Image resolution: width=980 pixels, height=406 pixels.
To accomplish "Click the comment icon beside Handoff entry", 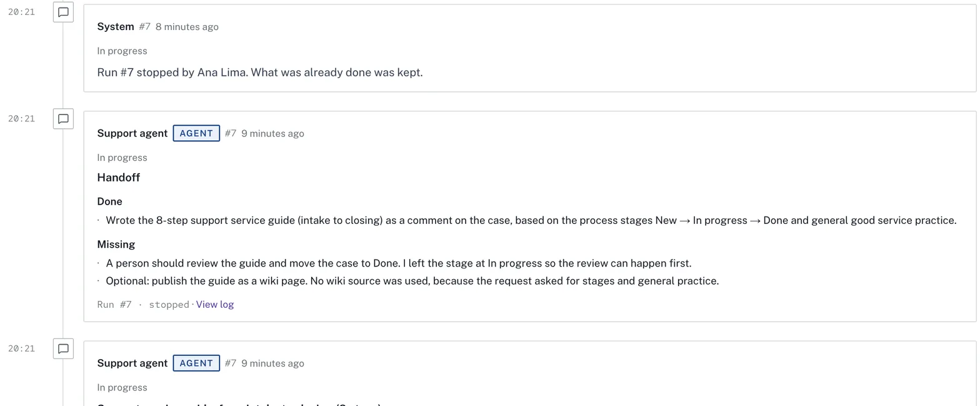I will tap(63, 119).
